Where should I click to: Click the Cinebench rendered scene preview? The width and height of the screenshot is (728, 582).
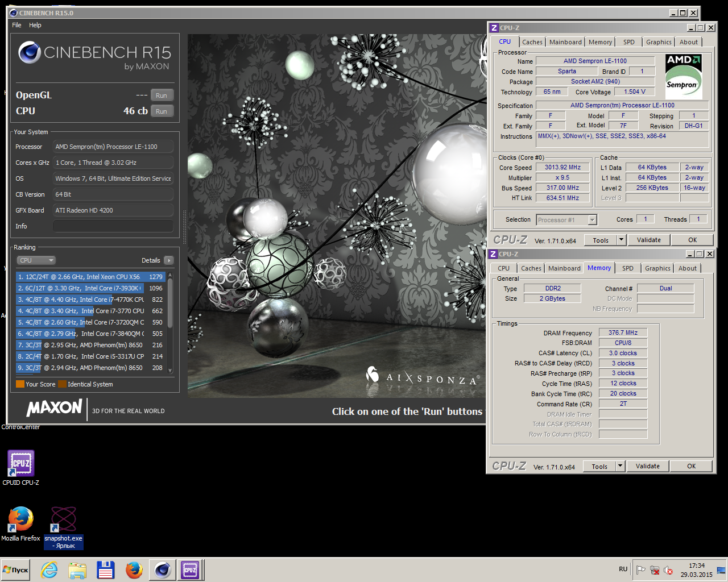coord(337,216)
